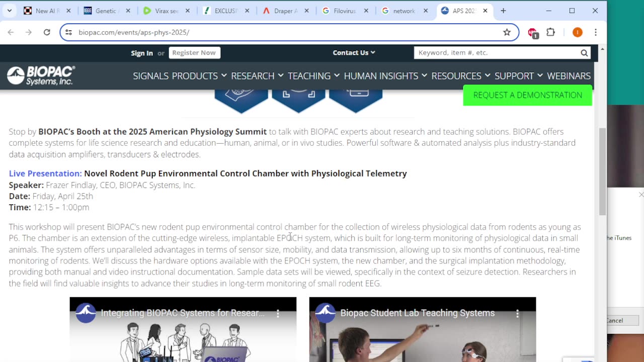Click the browser address bar URL
Image resolution: width=644 pixels, height=362 pixels.
pos(134,32)
